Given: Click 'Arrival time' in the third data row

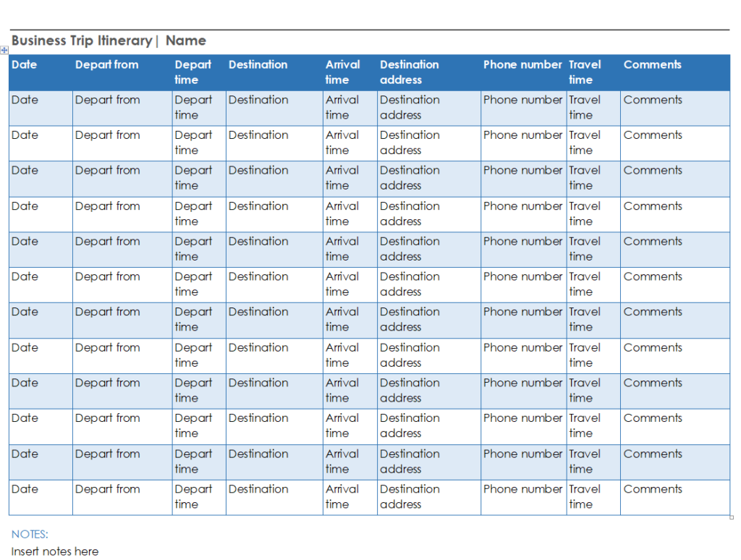Looking at the screenshot, I should 342,178.
